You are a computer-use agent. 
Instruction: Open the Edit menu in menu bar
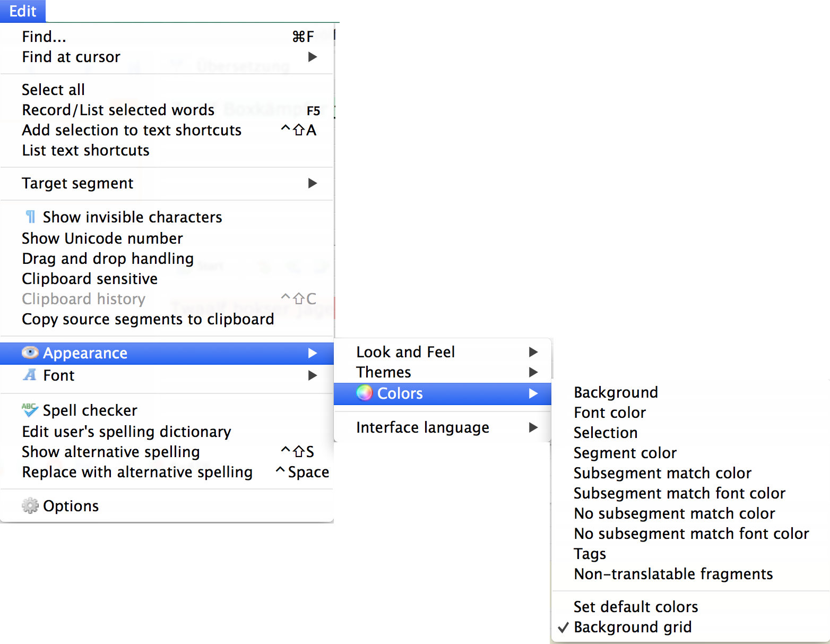point(23,11)
